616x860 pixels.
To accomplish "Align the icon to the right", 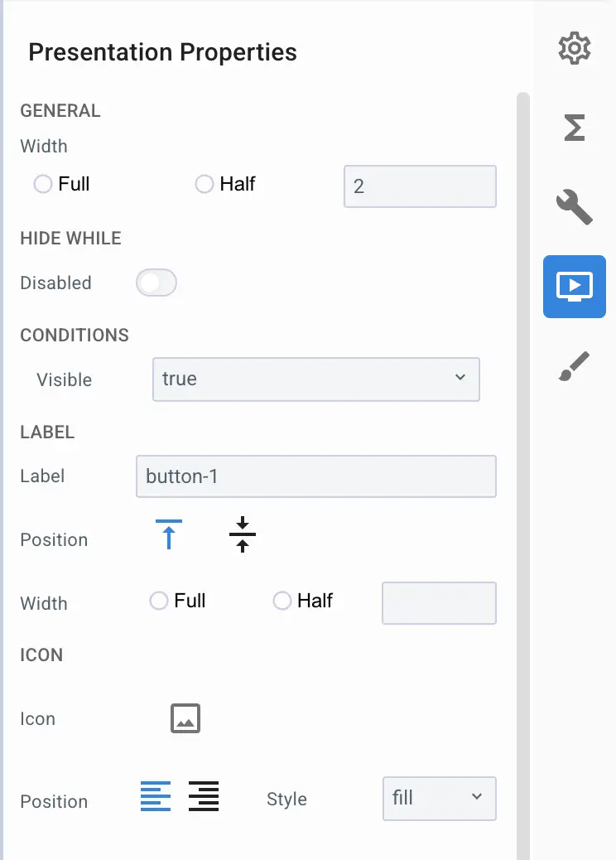I will pyautogui.click(x=203, y=795).
